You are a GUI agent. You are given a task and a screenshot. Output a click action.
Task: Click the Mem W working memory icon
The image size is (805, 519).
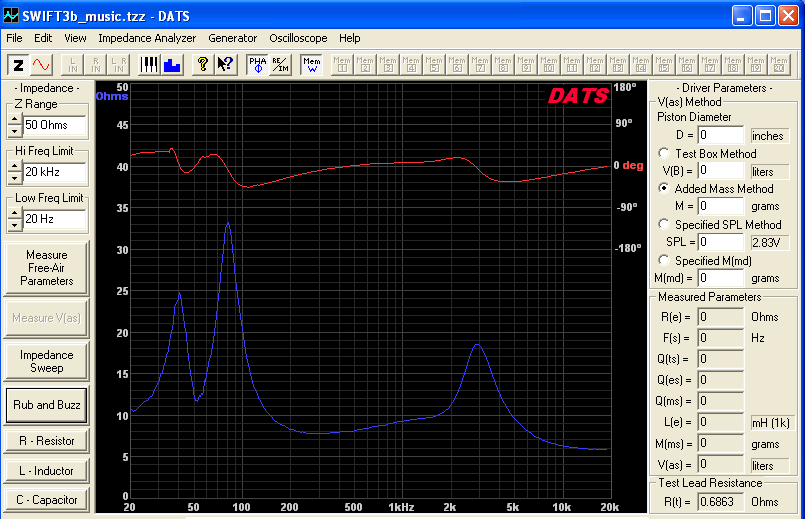[x=311, y=65]
